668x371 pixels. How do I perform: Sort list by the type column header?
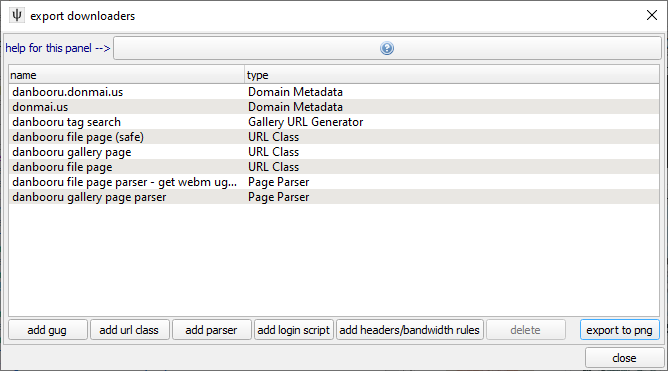pos(452,75)
